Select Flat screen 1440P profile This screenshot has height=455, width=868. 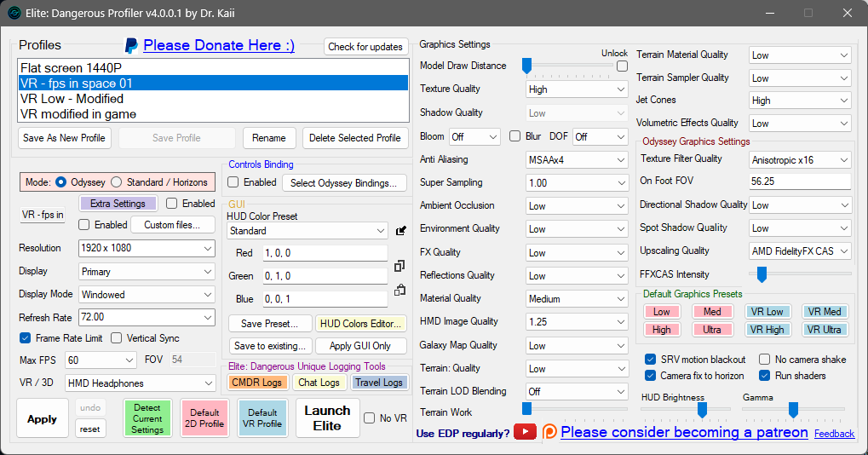(213, 67)
